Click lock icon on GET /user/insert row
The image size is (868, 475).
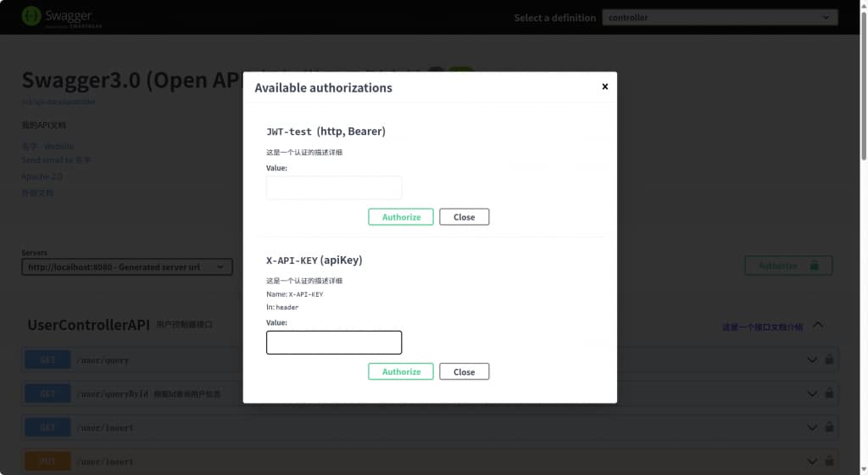pyautogui.click(x=829, y=427)
